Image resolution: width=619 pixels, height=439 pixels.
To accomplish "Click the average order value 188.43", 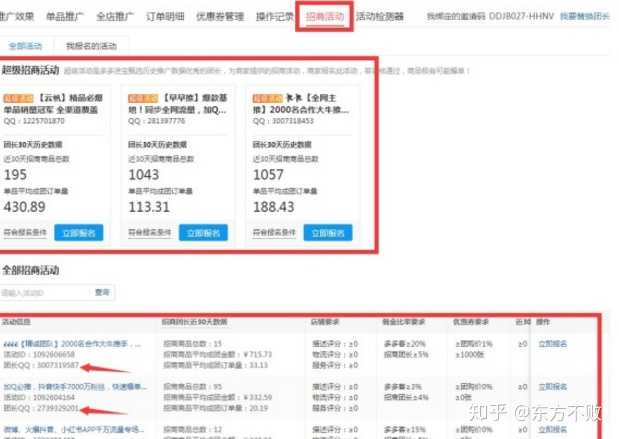I will [x=274, y=207].
